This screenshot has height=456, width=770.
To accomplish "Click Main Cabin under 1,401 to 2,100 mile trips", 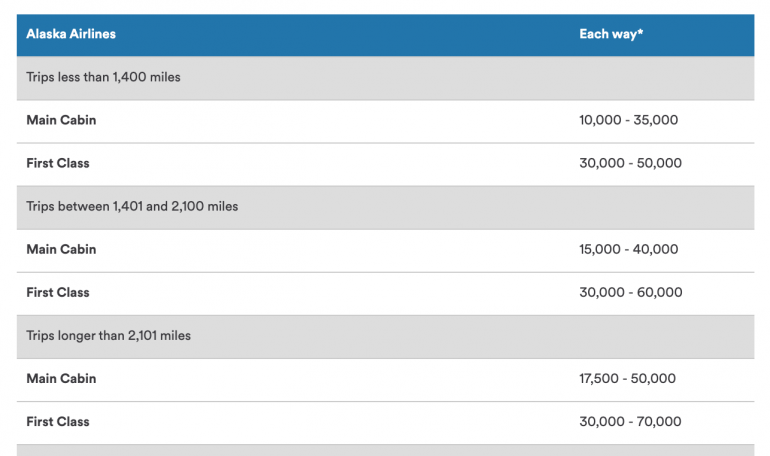I will pyautogui.click(x=61, y=249).
